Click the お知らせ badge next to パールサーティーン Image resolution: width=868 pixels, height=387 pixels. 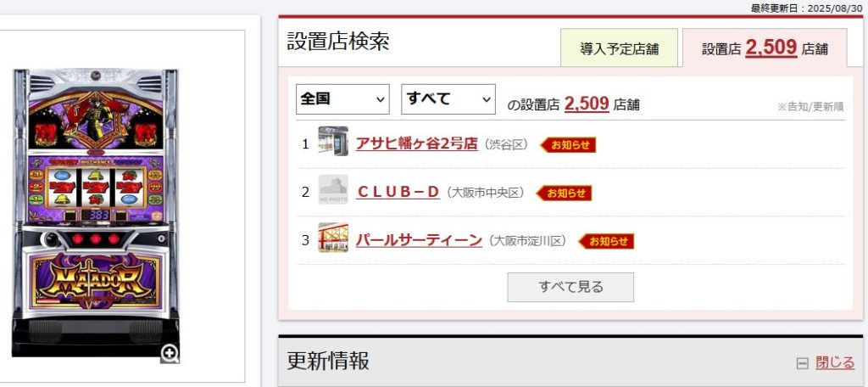point(606,241)
